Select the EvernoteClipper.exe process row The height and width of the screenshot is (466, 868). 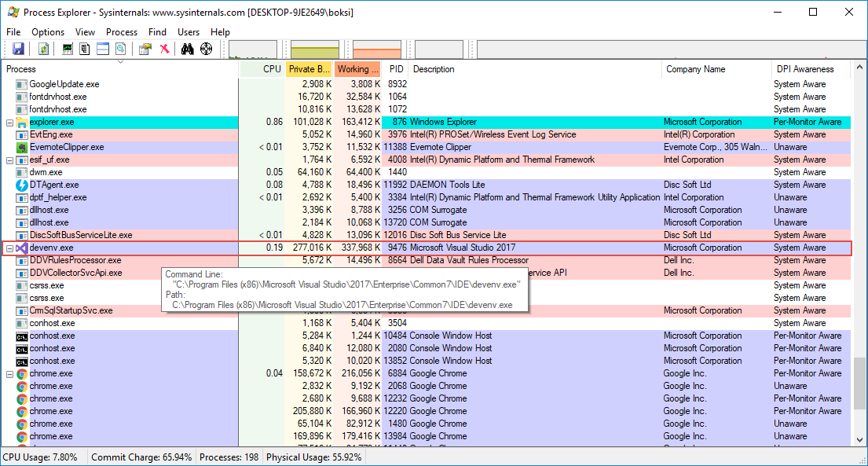pyautogui.click(x=66, y=147)
